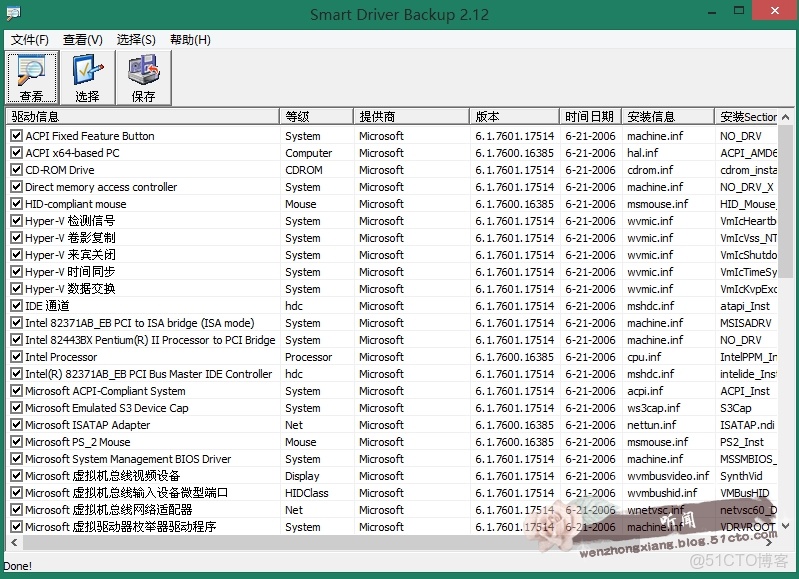Sort by the 提供商 column header
Image resolution: width=799 pixels, height=579 pixels.
tap(411, 117)
